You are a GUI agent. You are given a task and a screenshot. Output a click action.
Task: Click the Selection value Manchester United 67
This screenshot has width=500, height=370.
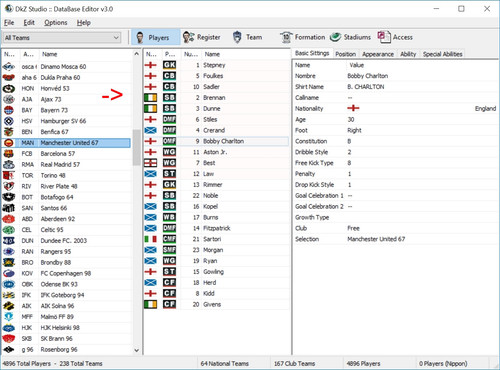376,239
